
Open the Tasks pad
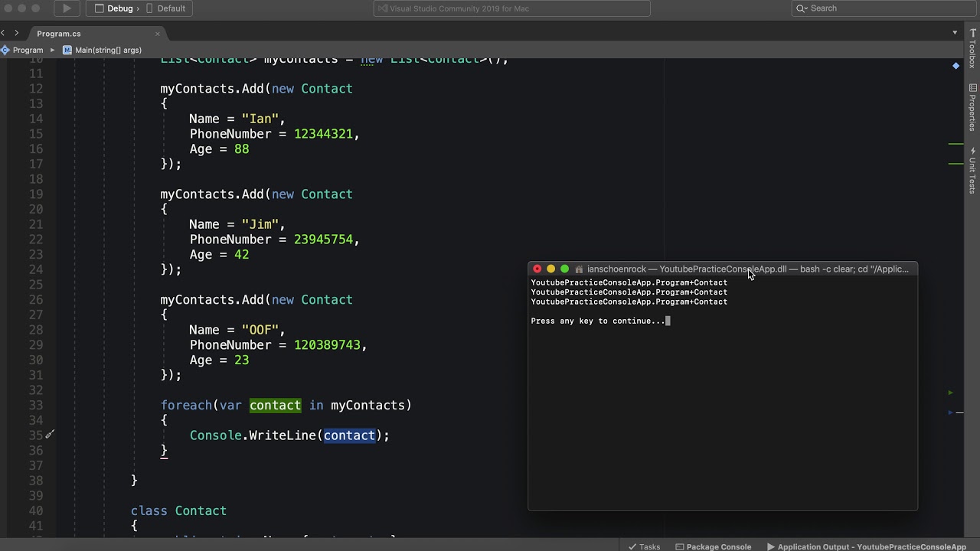tap(645, 546)
